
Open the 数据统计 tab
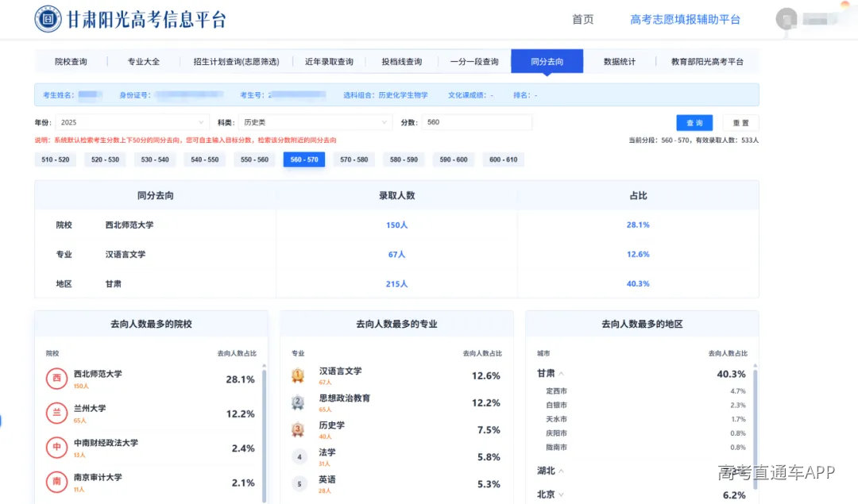[620, 62]
